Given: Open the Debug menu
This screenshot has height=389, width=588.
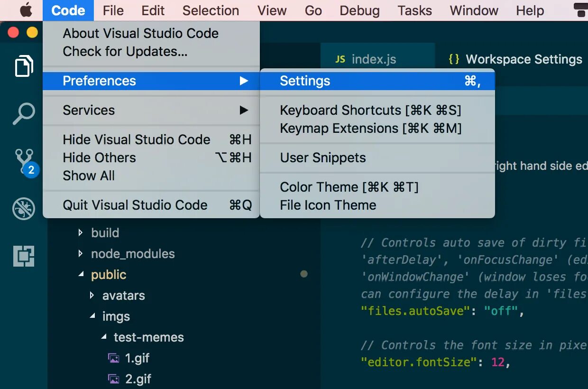Looking at the screenshot, I should [360, 10].
